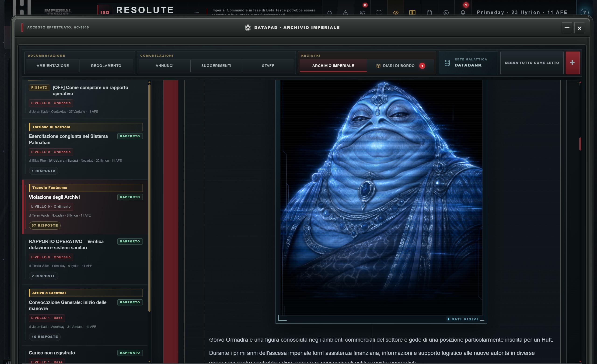Click the '2 RISPOSTE' reply count
The height and width of the screenshot is (364, 597).
(44, 276)
